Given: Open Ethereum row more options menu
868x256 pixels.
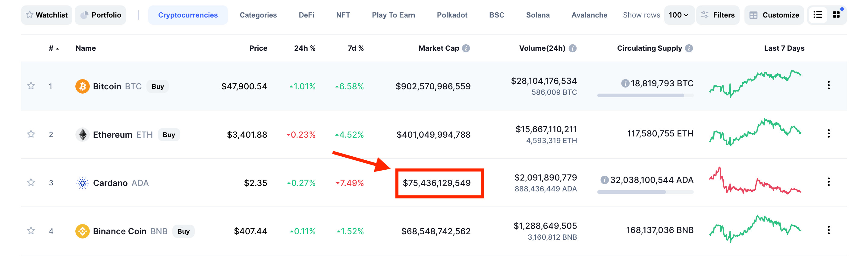Looking at the screenshot, I should [829, 133].
